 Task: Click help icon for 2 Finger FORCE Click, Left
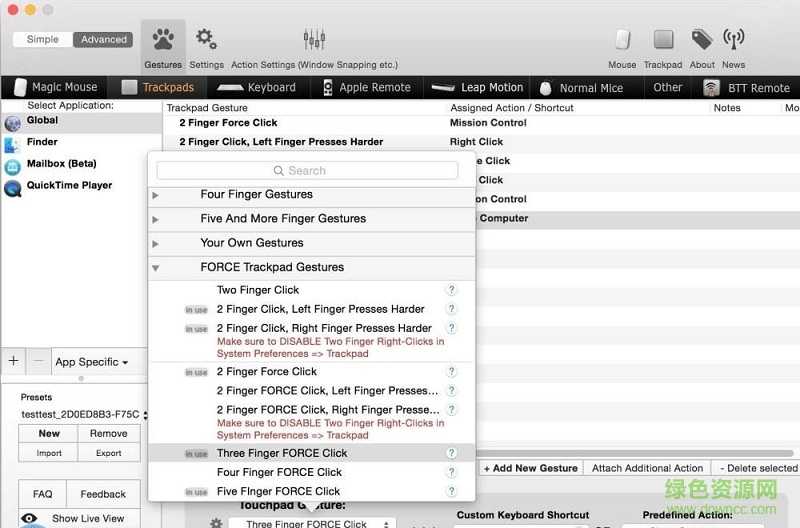451,391
